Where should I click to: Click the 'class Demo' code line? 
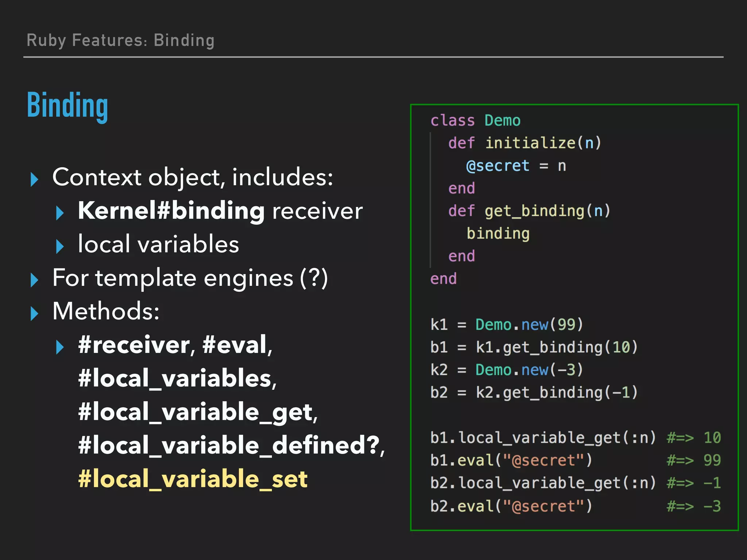(x=475, y=121)
